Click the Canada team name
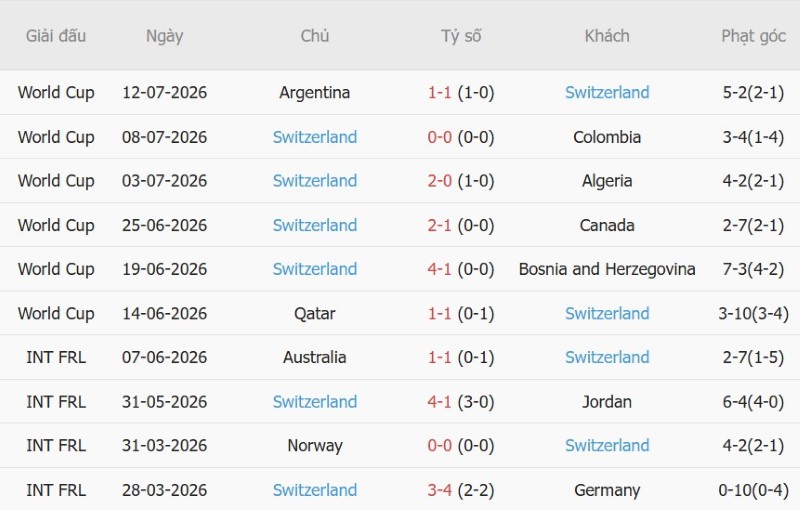 point(607,225)
